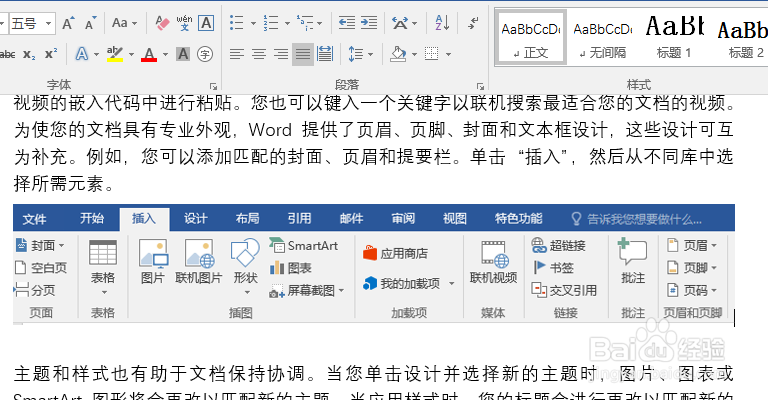Click the text line starting 主题和样式也有助于文档保持协调

tap(373, 374)
